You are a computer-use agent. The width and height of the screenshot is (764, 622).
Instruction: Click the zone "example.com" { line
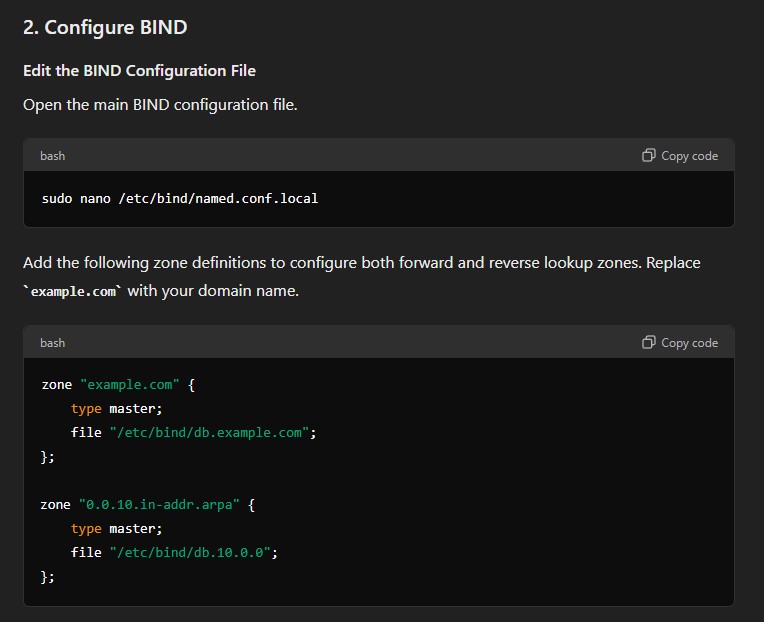pos(118,385)
